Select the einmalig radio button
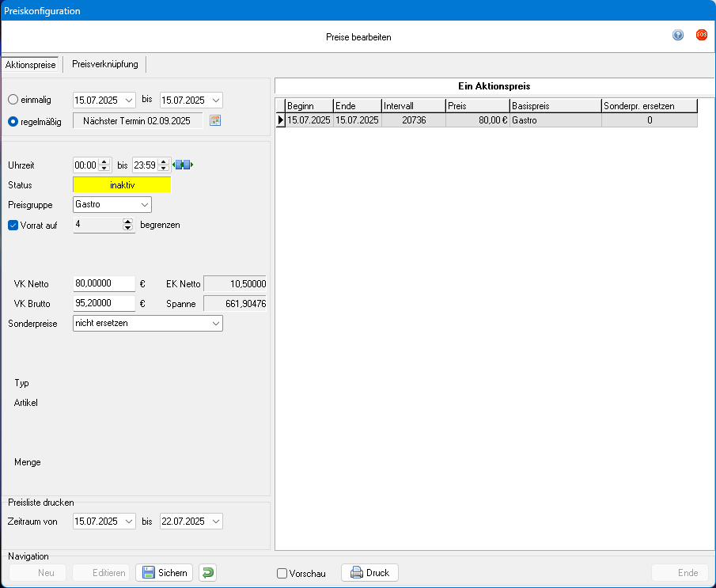716x588 pixels. (x=13, y=100)
